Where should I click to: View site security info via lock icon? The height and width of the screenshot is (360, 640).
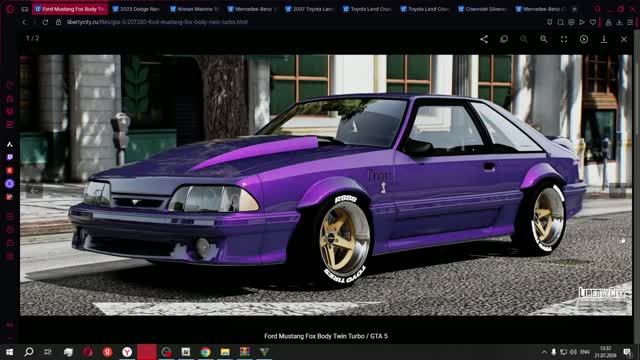(58, 22)
